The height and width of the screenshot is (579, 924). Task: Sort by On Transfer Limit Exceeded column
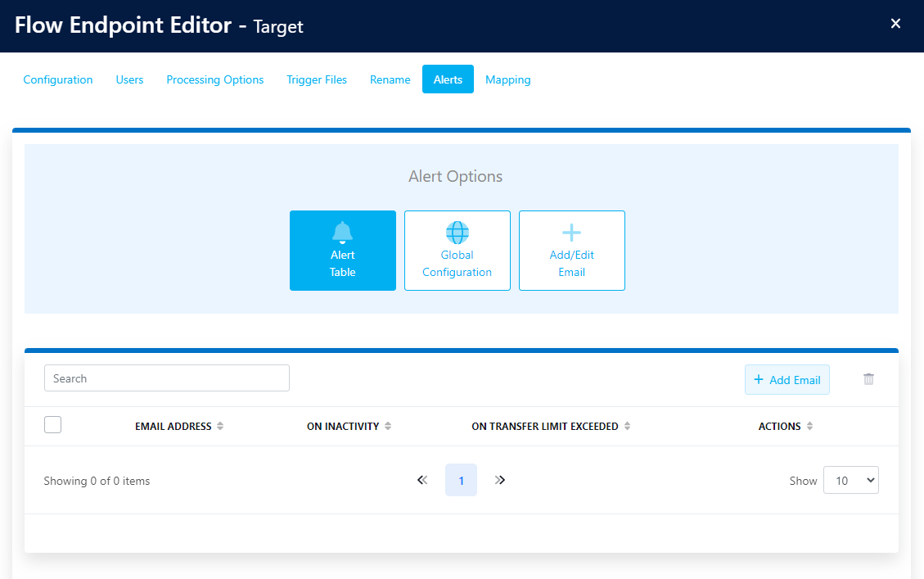point(627,427)
